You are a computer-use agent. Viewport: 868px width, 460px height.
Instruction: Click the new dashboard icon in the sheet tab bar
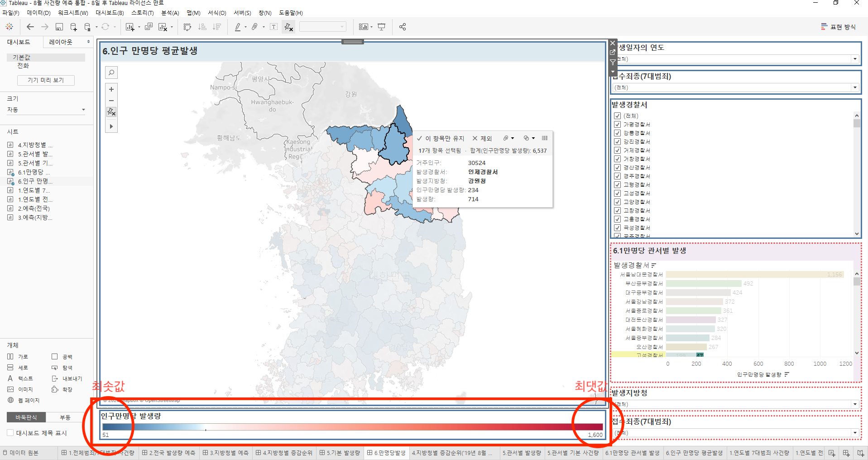(846, 453)
